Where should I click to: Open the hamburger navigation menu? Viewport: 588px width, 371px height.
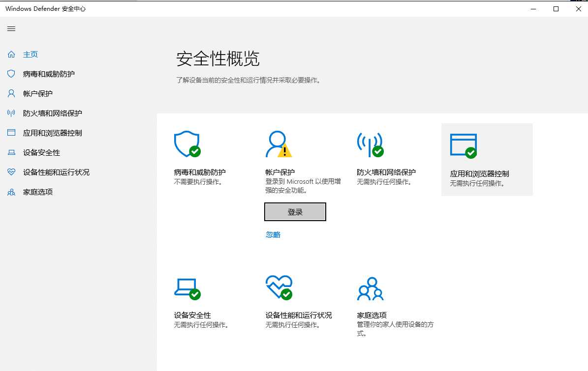[x=11, y=29]
